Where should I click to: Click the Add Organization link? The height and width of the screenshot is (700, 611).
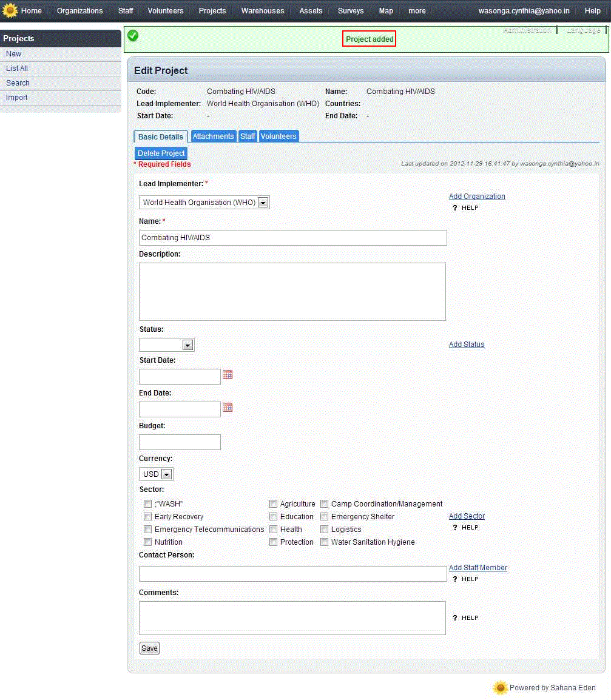click(x=477, y=197)
